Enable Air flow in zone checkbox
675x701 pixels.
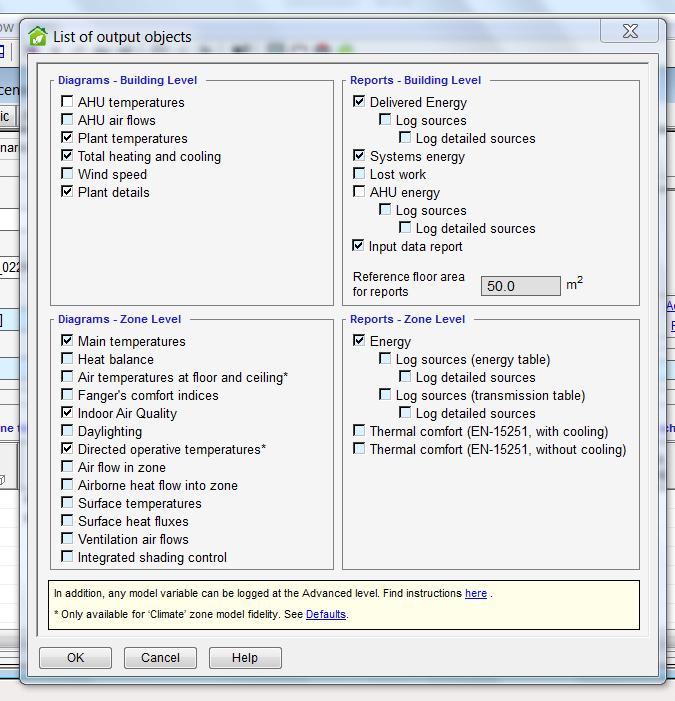(67, 466)
